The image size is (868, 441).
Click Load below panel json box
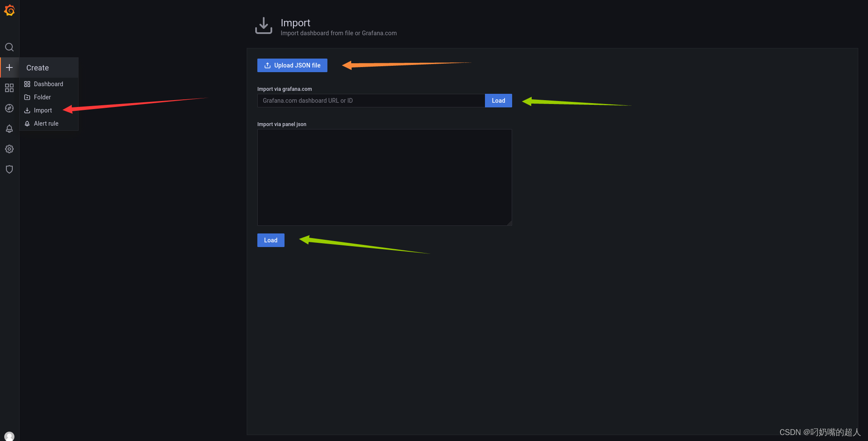tap(271, 240)
